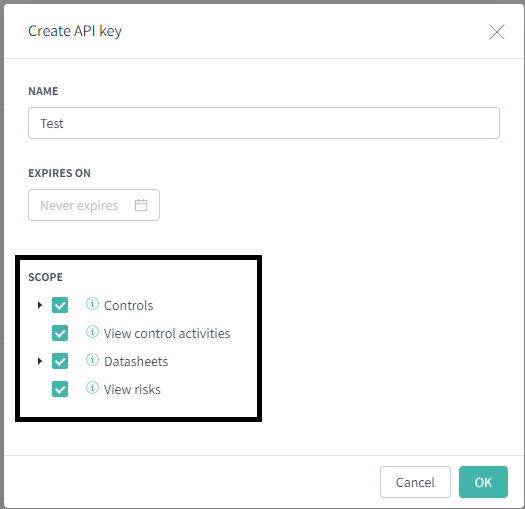
Task: Select the Datasheets label in scope list
Action: click(x=136, y=361)
